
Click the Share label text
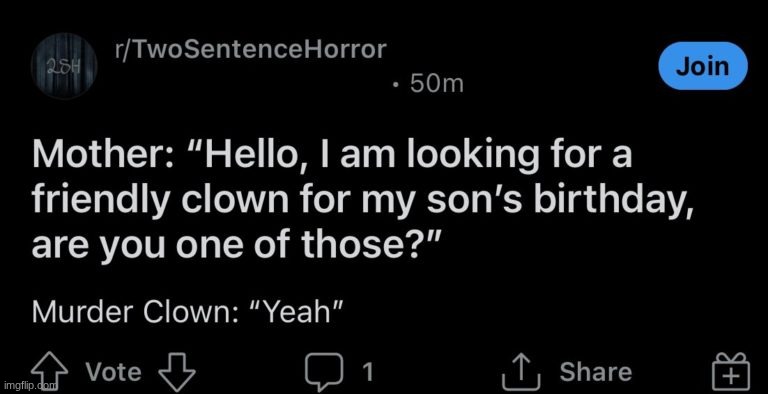pos(596,372)
